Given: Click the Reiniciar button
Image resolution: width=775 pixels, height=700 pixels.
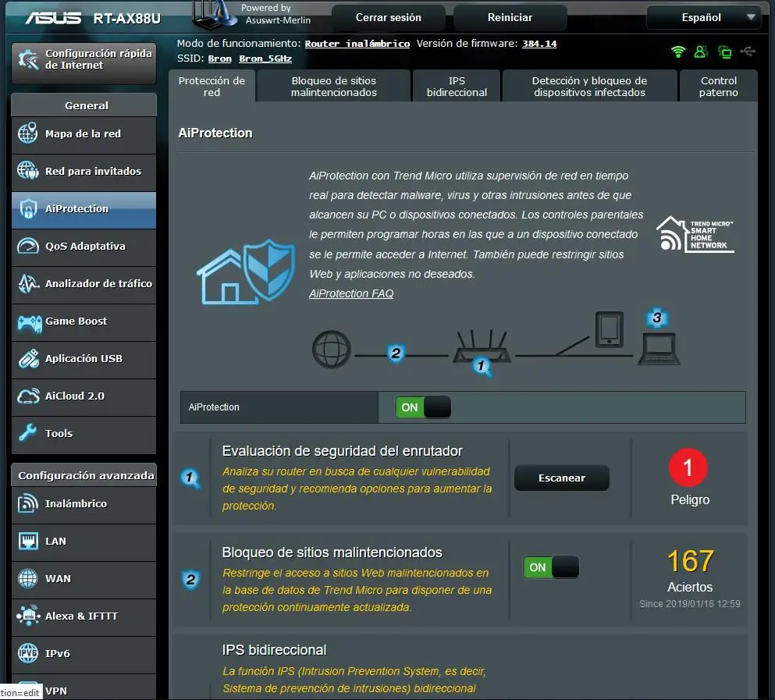Looking at the screenshot, I should [x=510, y=18].
